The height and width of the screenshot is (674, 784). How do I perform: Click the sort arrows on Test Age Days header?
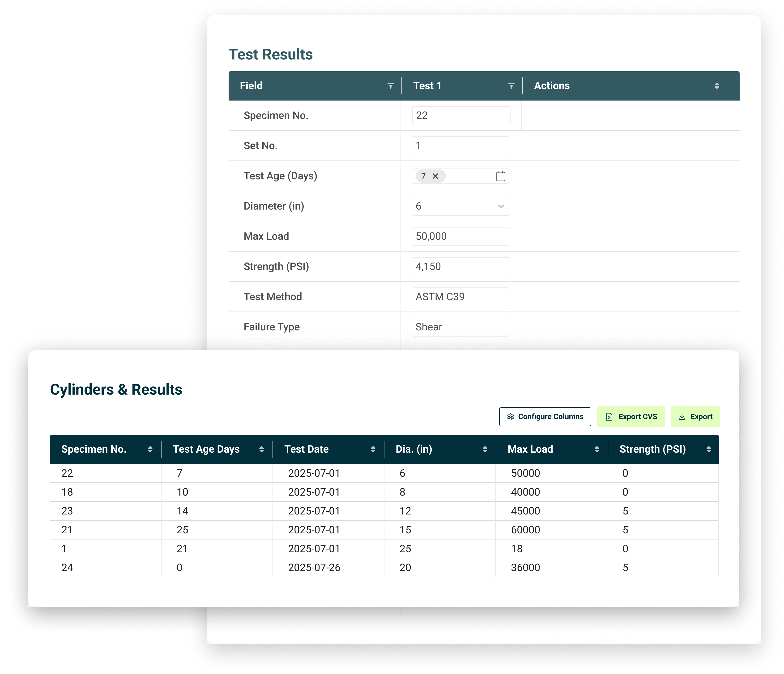(x=262, y=449)
